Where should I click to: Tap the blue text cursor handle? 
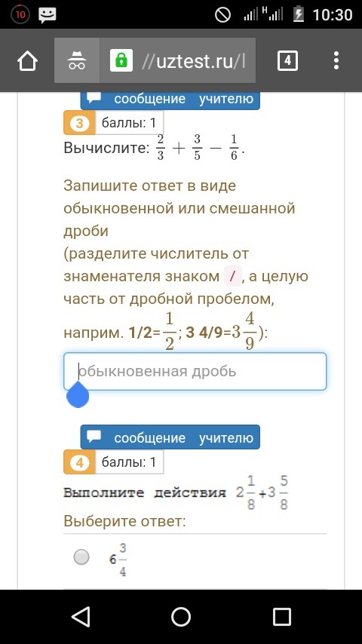pyautogui.click(x=78, y=394)
